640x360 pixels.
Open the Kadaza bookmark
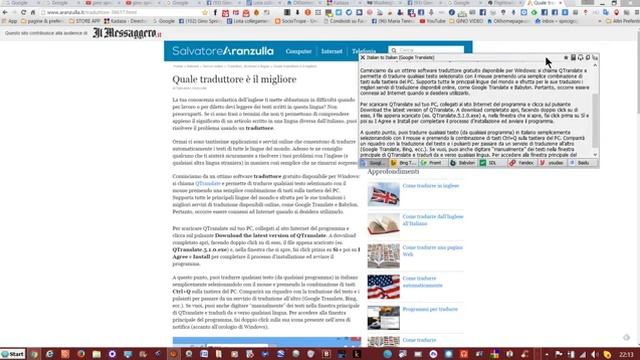pyautogui.click(x=125, y=21)
